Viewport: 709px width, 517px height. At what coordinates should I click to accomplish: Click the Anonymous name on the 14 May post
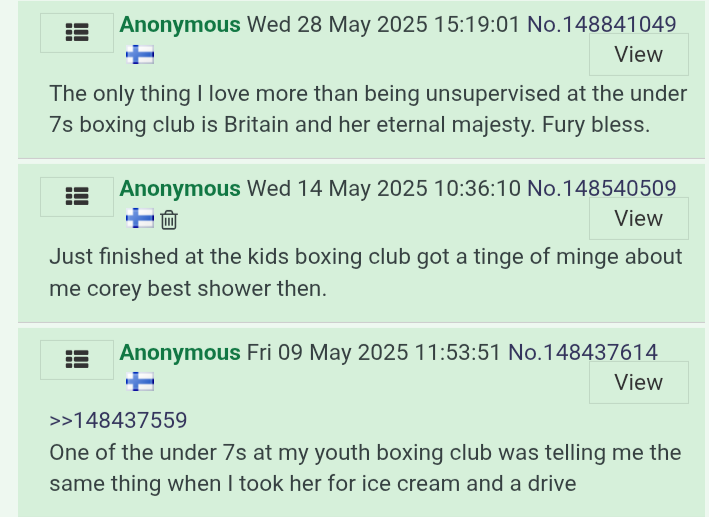click(180, 188)
